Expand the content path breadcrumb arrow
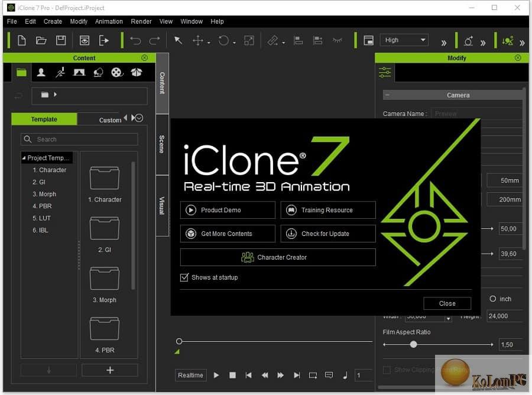This screenshot has width=532, height=395. pyautogui.click(x=56, y=95)
